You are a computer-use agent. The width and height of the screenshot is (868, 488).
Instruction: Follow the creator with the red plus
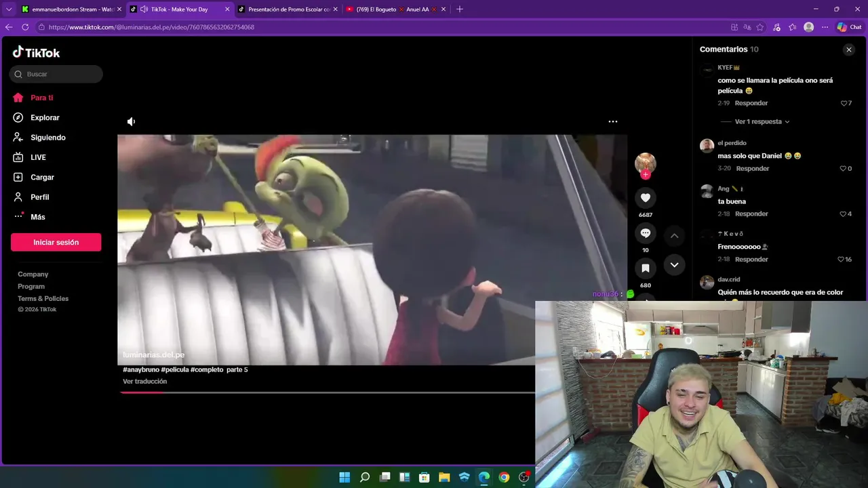click(x=646, y=174)
